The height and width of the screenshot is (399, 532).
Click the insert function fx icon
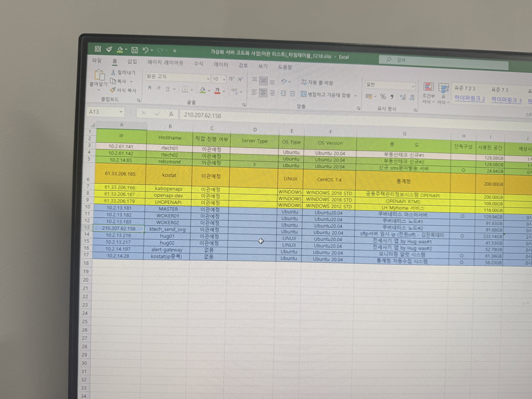(171, 114)
